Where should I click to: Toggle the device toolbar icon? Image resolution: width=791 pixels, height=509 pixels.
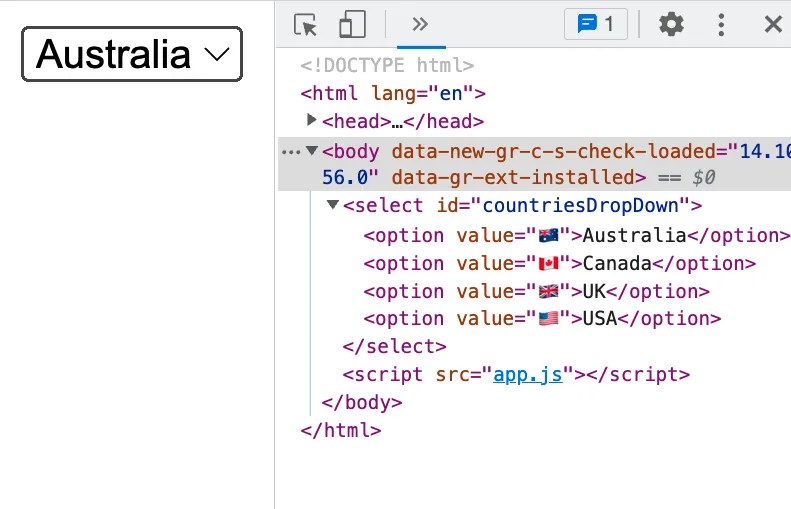(x=352, y=24)
